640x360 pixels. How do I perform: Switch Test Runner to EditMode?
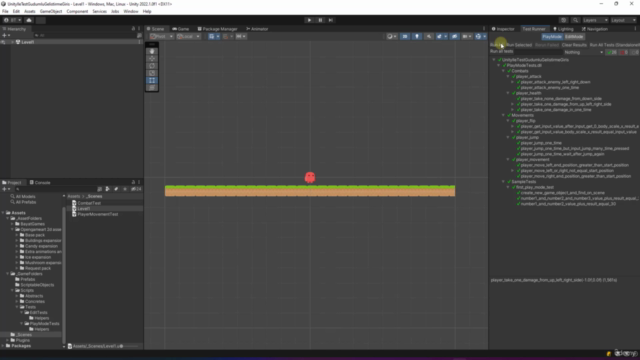point(574,37)
